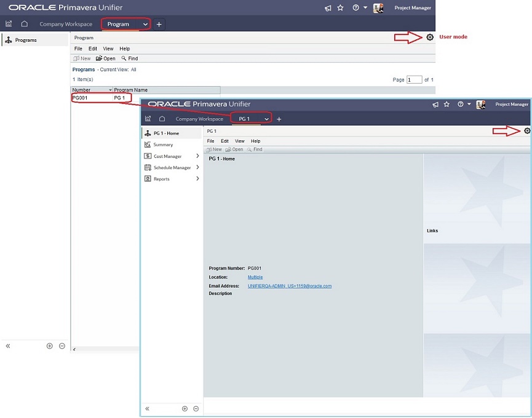Expand the Cost Manager chevron

[197, 156]
